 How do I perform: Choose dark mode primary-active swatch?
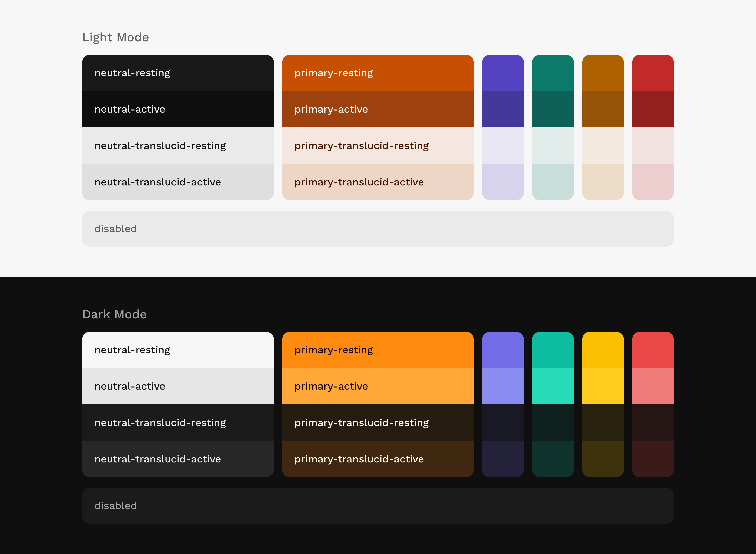click(378, 386)
